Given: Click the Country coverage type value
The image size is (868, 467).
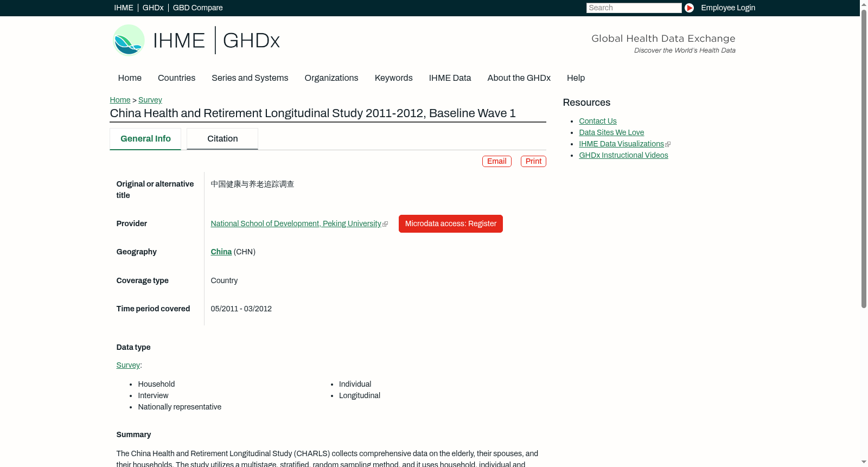Looking at the screenshot, I should [224, 280].
